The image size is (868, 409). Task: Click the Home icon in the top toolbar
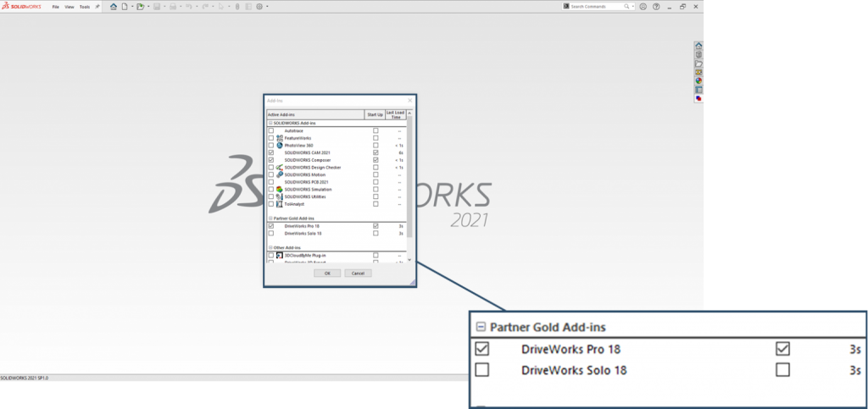[114, 7]
